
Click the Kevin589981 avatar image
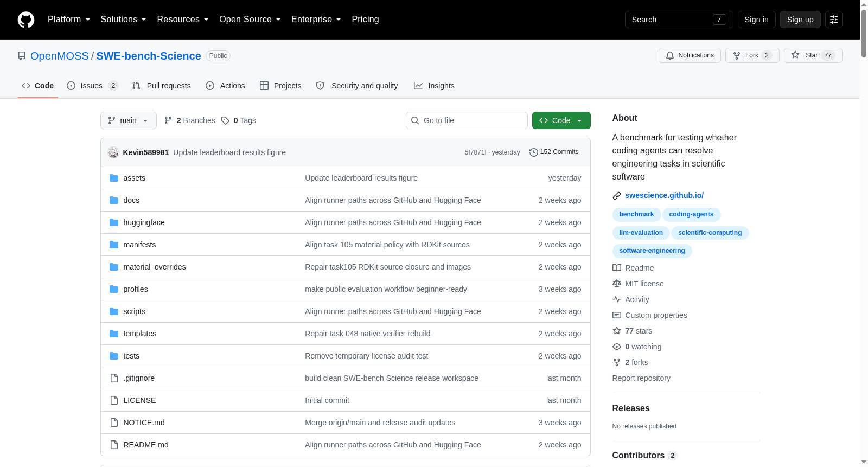pyautogui.click(x=113, y=152)
